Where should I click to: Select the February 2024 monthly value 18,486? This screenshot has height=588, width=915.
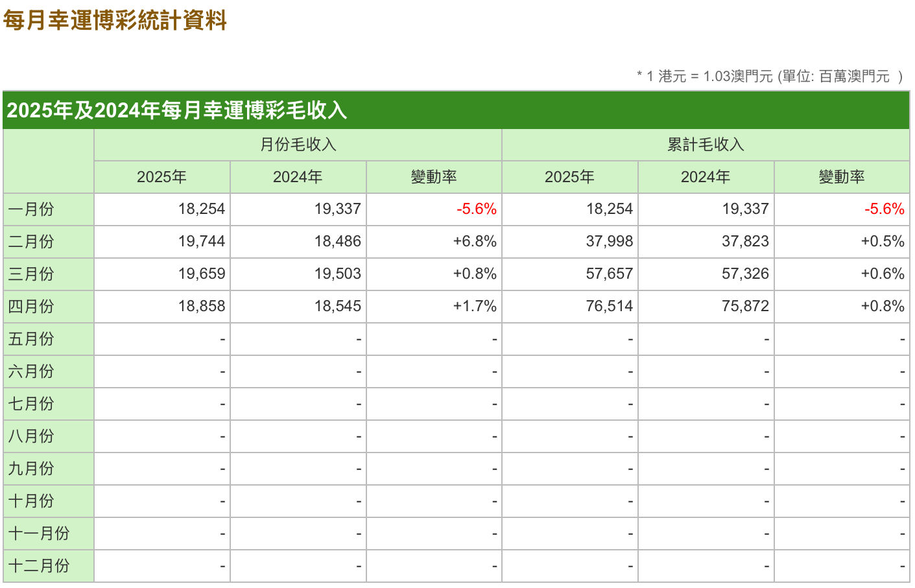pos(338,241)
